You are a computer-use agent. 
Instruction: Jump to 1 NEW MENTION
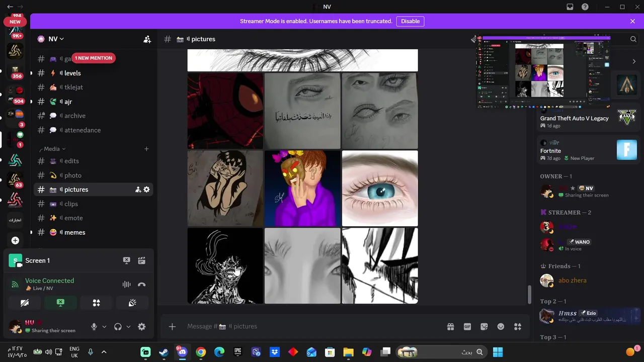(x=94, y=58)
